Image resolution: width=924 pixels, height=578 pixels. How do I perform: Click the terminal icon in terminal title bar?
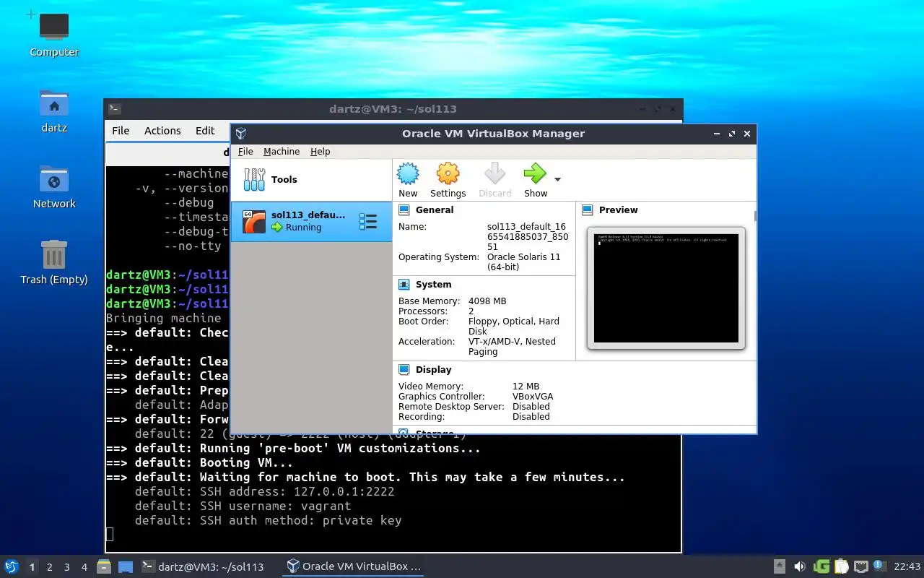pyautogui.click(x=114, y=109)
